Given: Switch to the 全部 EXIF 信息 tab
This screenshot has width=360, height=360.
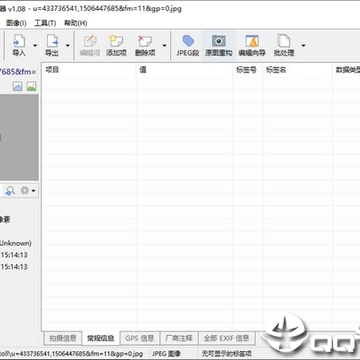Looking at the screenshot, I should pos(226,338).
